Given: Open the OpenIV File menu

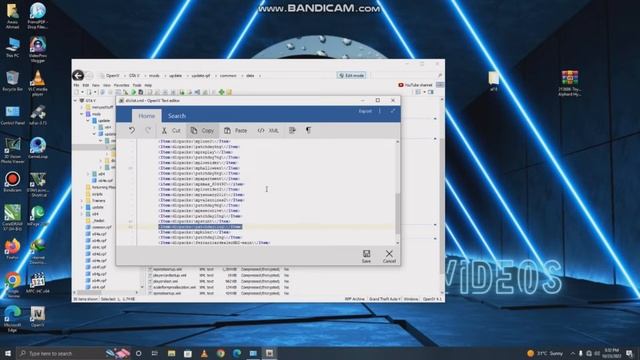Looking at the screenshot, I should coord(76,85).
